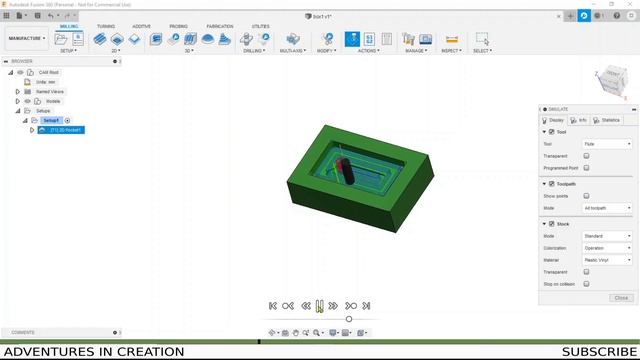Click the Bore/Circular icon in Drilling group
Image resolution: width=640 pixels, height=360 pixels.
[264, 39]
